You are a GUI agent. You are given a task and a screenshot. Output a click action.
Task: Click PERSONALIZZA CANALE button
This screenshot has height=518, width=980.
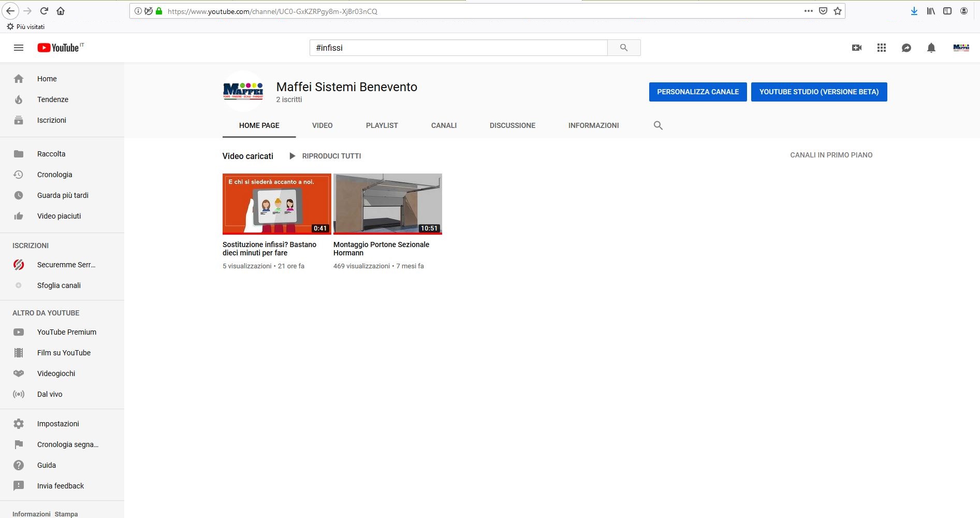[x=698, y=92]
